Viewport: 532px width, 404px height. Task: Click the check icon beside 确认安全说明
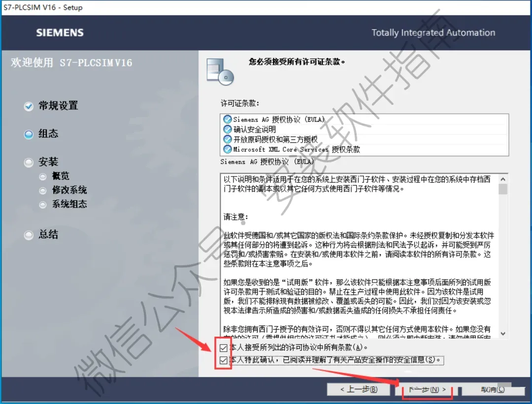[x=227, y=129]
